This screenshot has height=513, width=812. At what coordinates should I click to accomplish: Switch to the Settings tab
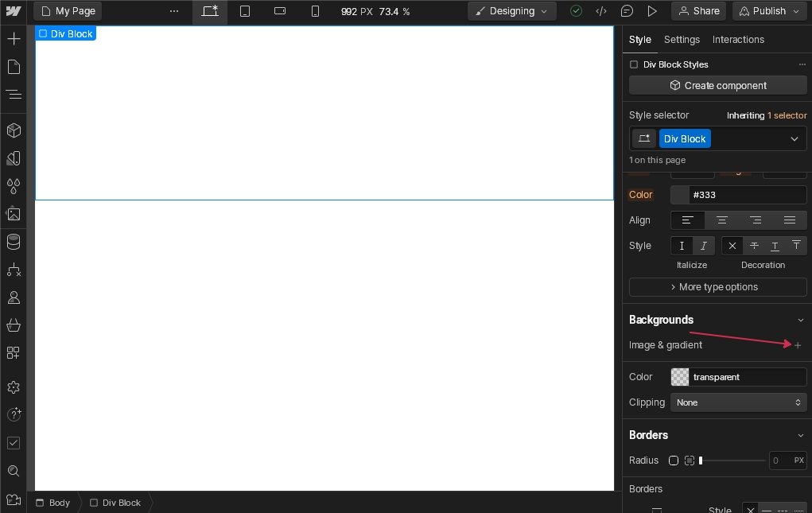coord(682,40)
